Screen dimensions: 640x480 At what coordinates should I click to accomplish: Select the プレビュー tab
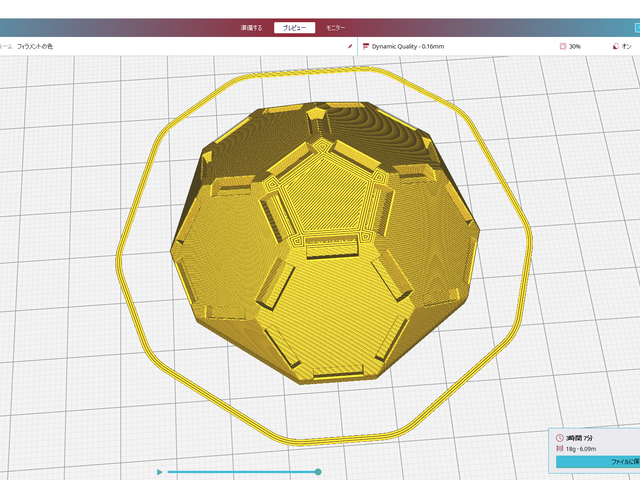[x=294, y=28]
